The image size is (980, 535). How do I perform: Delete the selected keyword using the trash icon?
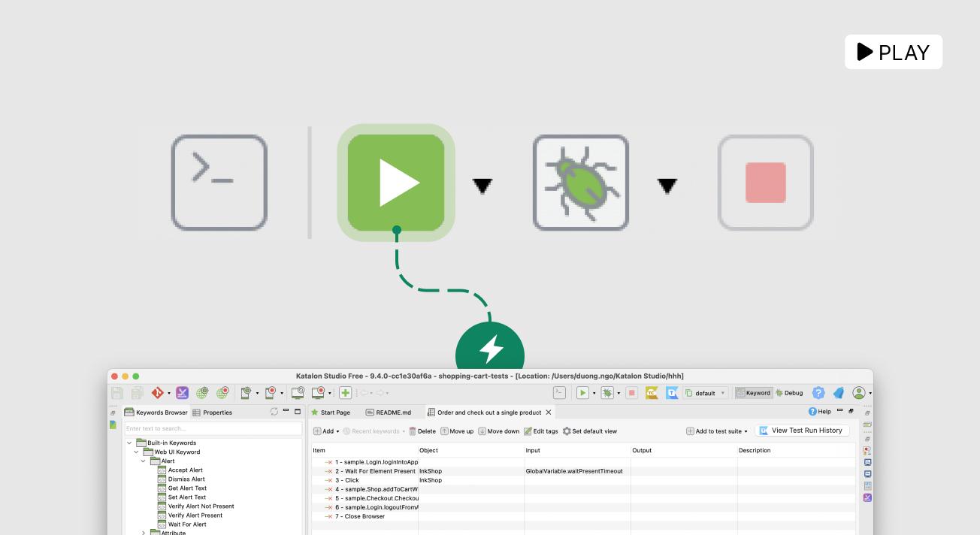(413, 431)
